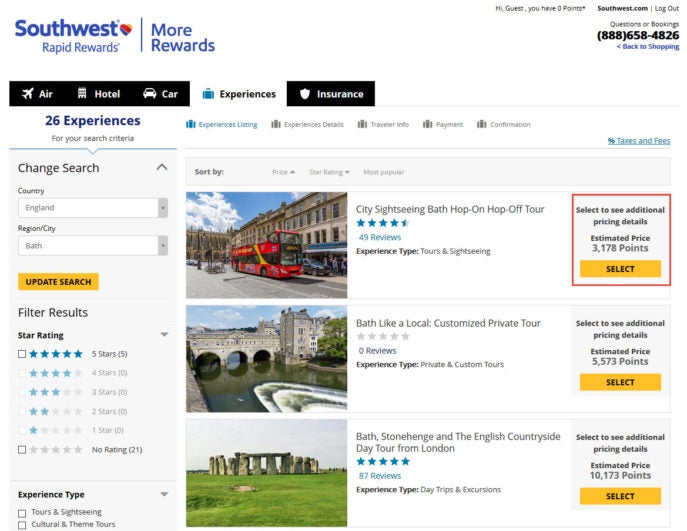Viewport: 687px width, 531px height.
Task: Open the Pulteney Bridge river thumbnail
Action: pyautogui.click(x=266, y=359)
